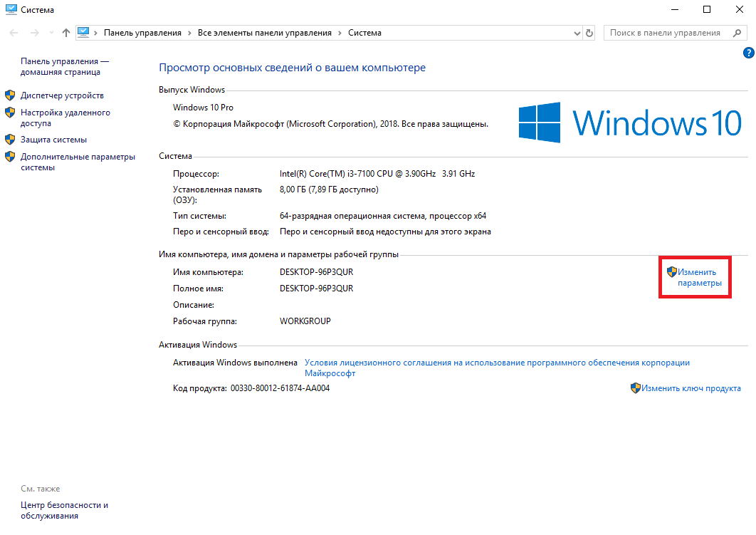Expand the address bar history dropdown

tap(577, 33)
